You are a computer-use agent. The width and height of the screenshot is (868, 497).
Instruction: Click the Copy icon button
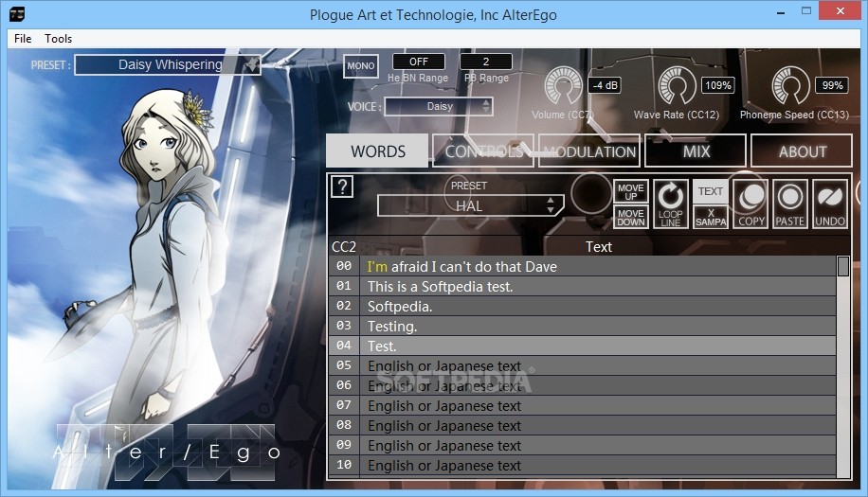750,204
